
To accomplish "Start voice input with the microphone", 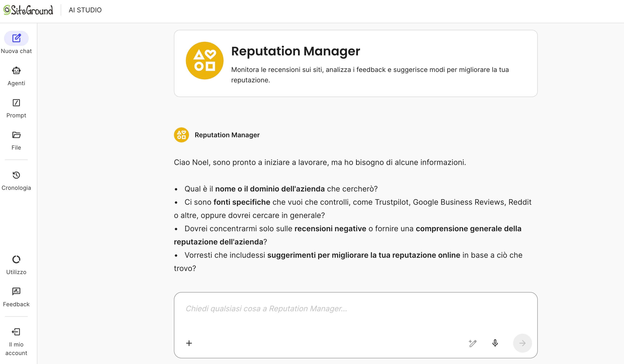I will pos(495,343).
